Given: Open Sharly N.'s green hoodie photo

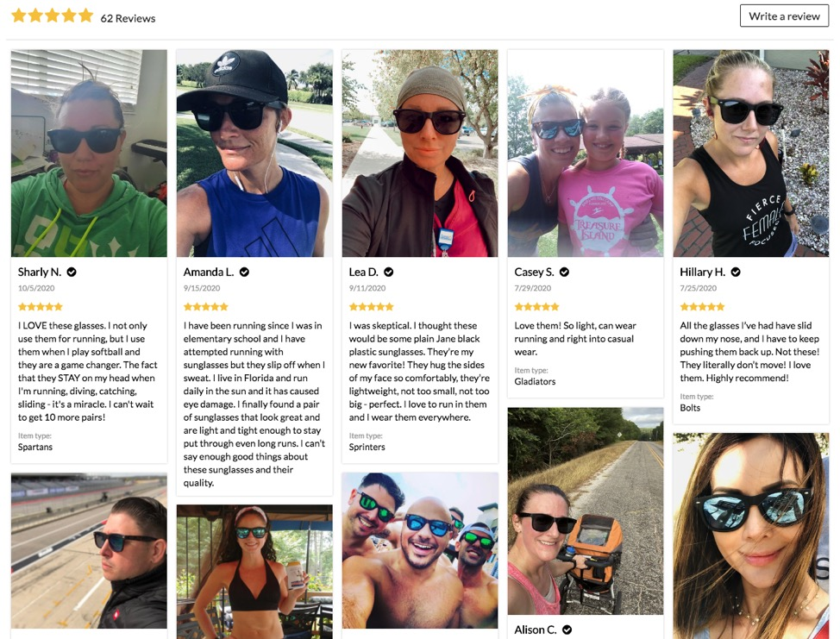Looking at the screenshot, I should coord(89,153).
